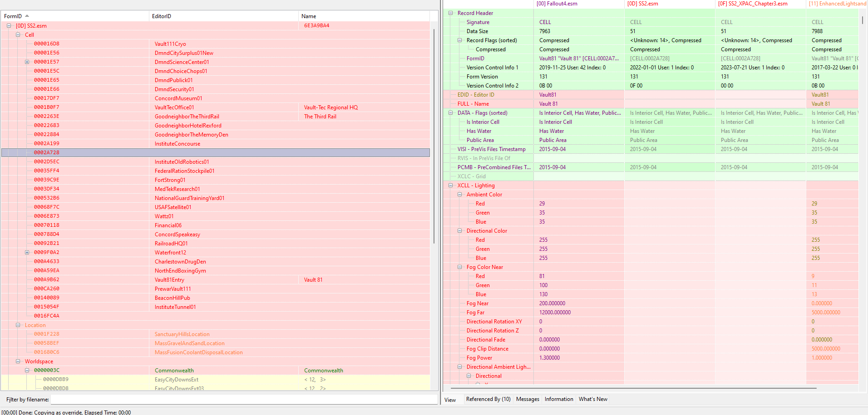This screenshot has height=415, width=868.
Task: Collapse XCLL - Lighting section
Action: coord(450,186)
